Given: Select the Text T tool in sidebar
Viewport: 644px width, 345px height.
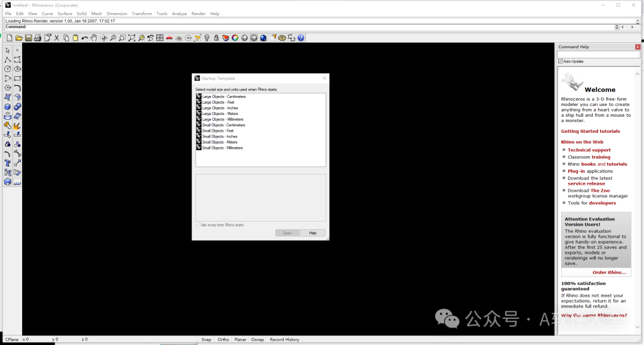Looking at the screenshot, I should coord(7,163).
